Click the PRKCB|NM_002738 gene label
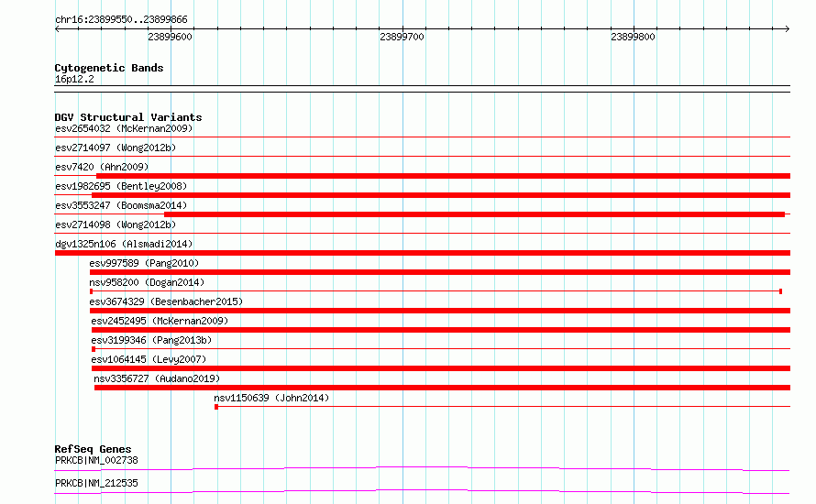 pos(96,460)
